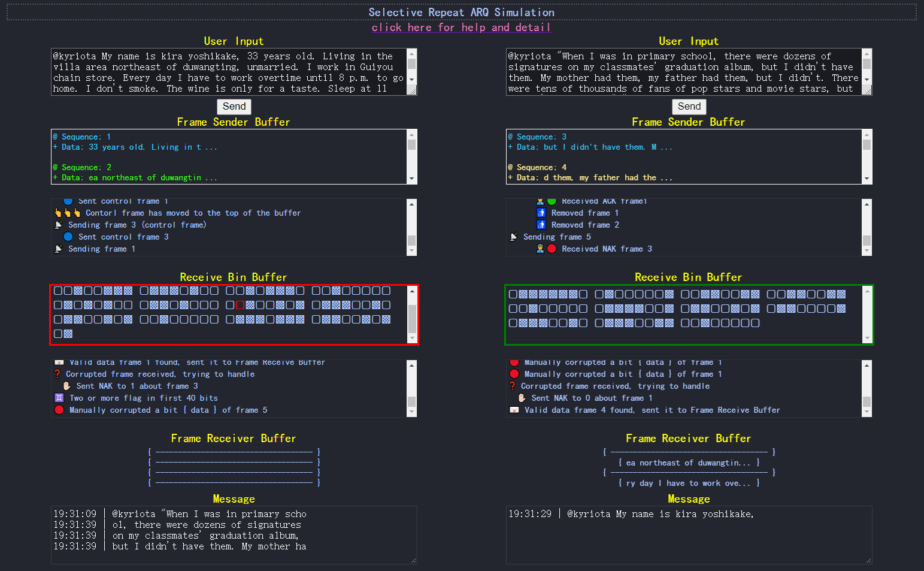Open the 'click here for help and detail' link

pyautogui.click(x=461, y=27)
